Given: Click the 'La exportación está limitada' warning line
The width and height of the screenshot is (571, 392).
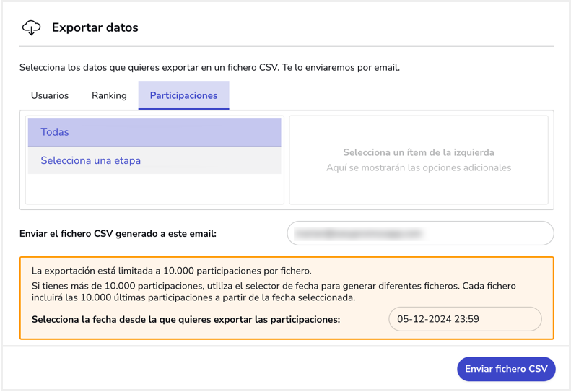Looking at the screenshot, I should [172, 271].
